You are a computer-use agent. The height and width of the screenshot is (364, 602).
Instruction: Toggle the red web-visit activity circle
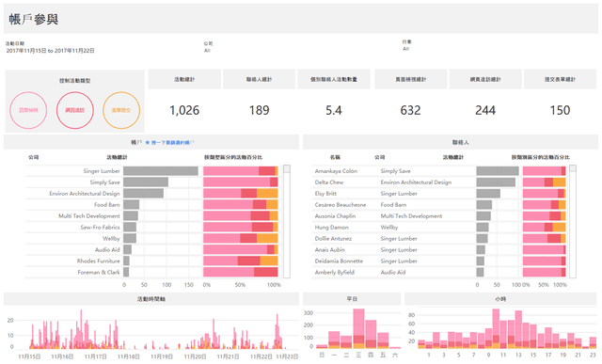click(75, 110)
